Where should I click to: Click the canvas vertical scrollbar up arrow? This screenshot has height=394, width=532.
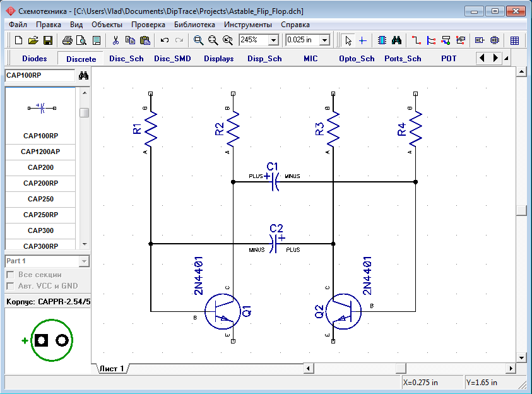pos(521,71)
